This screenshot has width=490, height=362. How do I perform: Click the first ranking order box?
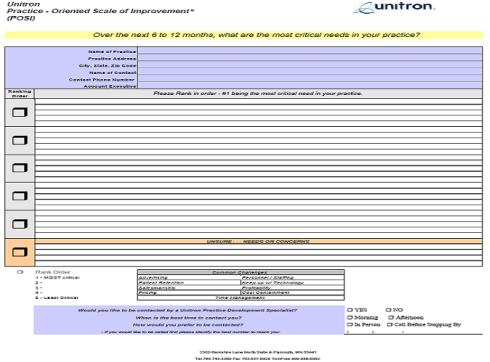(x=20, y=112)
